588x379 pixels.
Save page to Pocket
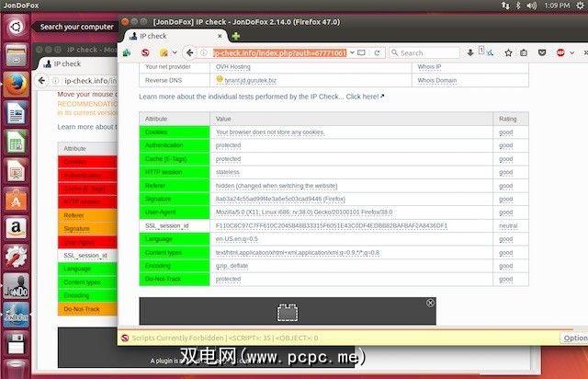pos(542,53)
